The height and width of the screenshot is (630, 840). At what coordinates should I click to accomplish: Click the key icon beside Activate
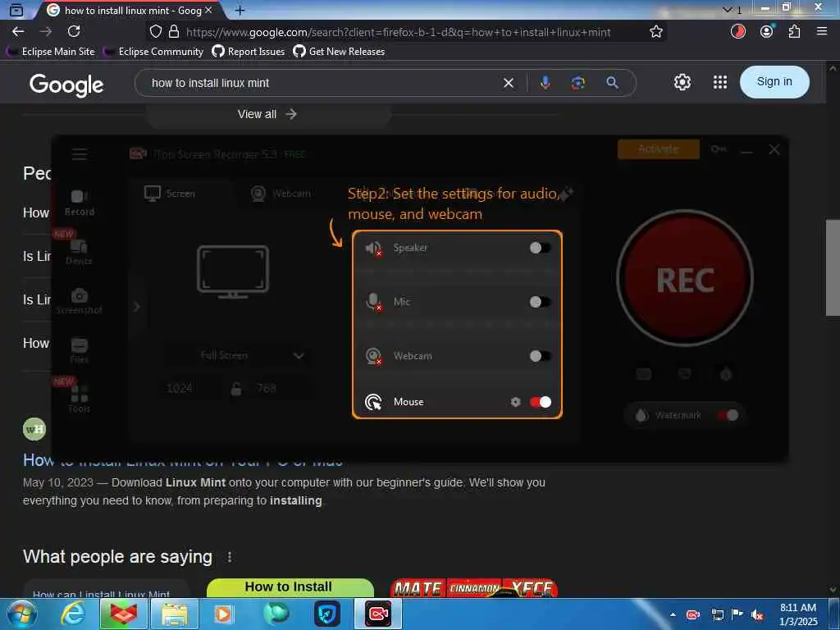(x=719, y=149)
